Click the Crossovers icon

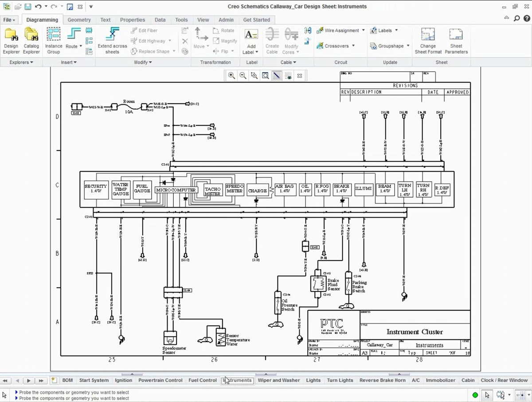320,46
